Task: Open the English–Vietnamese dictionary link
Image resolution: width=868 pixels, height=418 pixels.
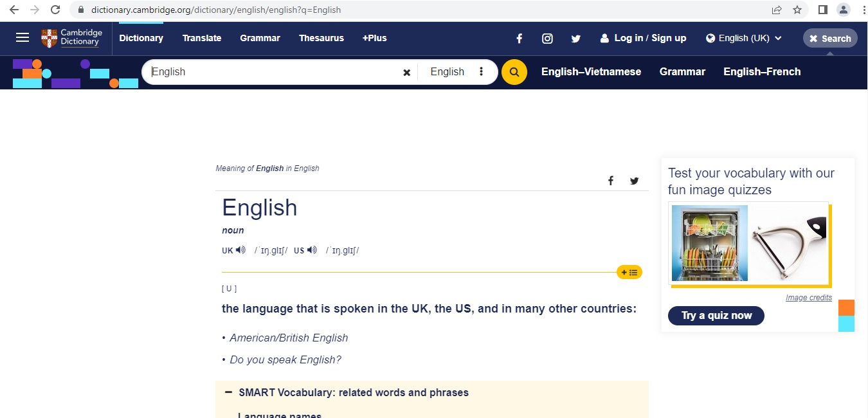Action: tap(591, 72)
